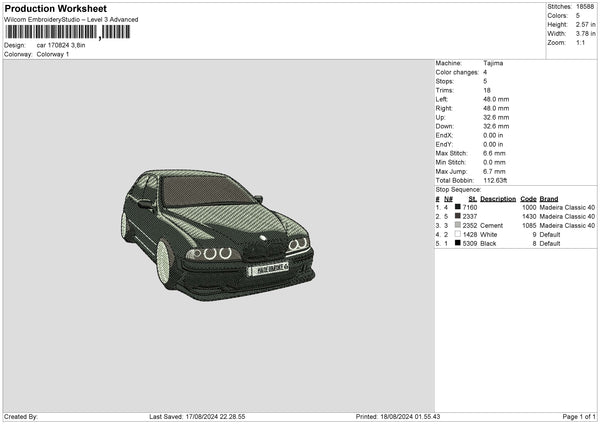Click the Min Stitch value "0.0 mm"

point(494,162)
